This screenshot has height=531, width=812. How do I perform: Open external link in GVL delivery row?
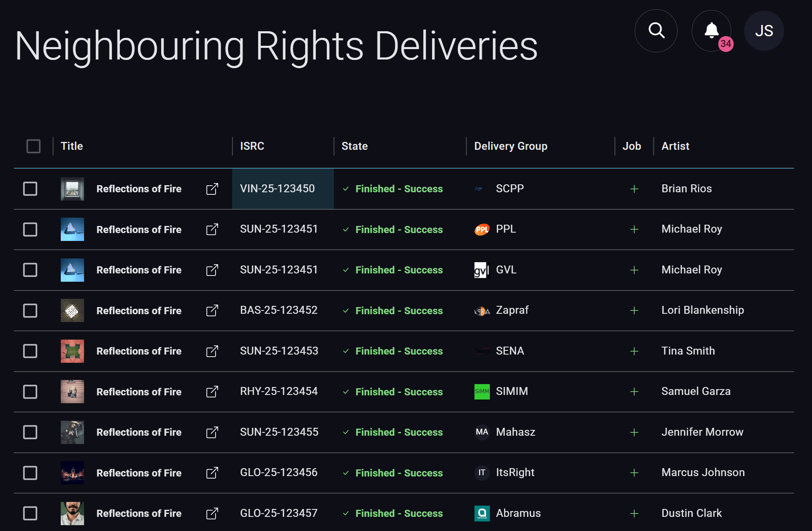pyautogui.click(x=212, y=270)
